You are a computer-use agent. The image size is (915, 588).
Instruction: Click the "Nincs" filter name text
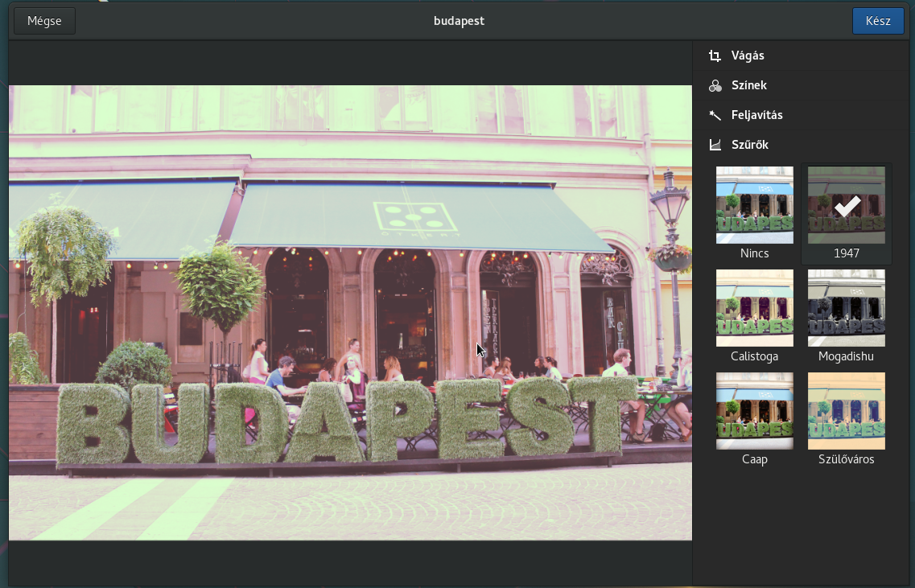(754, 253)
